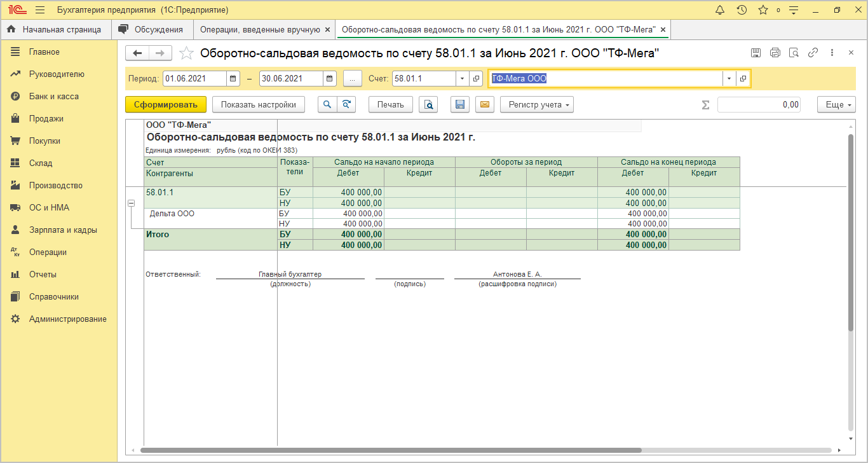Click the sum sigma icon

coord(705,105)
